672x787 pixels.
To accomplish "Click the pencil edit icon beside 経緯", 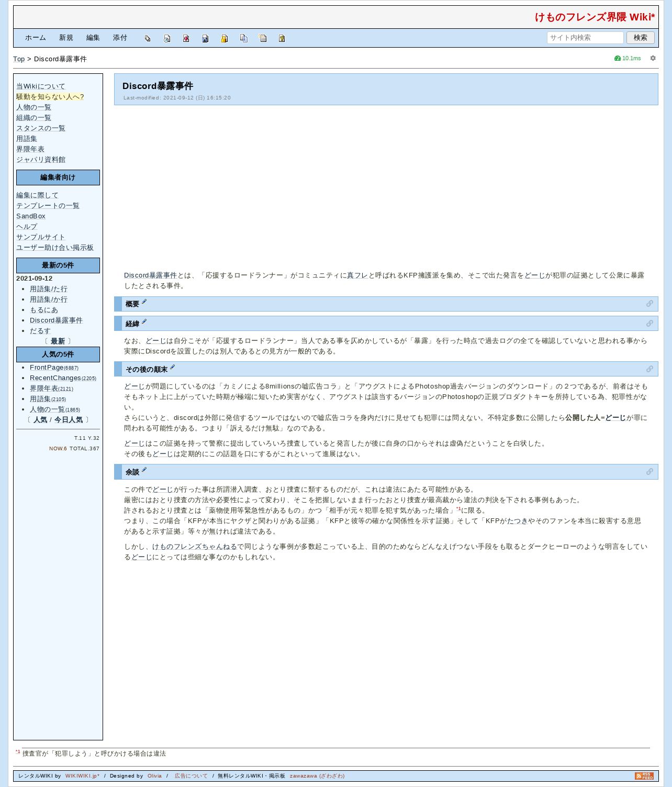I will (x=144, y=322).
